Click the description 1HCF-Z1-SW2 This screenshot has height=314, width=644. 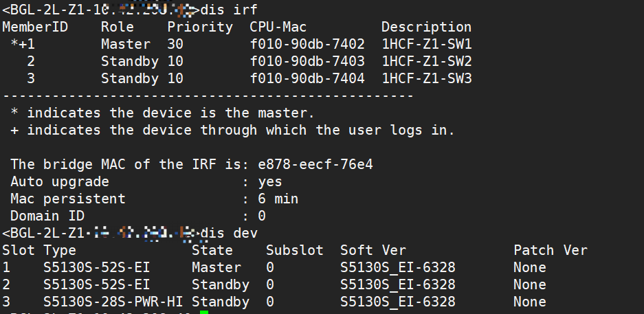point(427,61)
